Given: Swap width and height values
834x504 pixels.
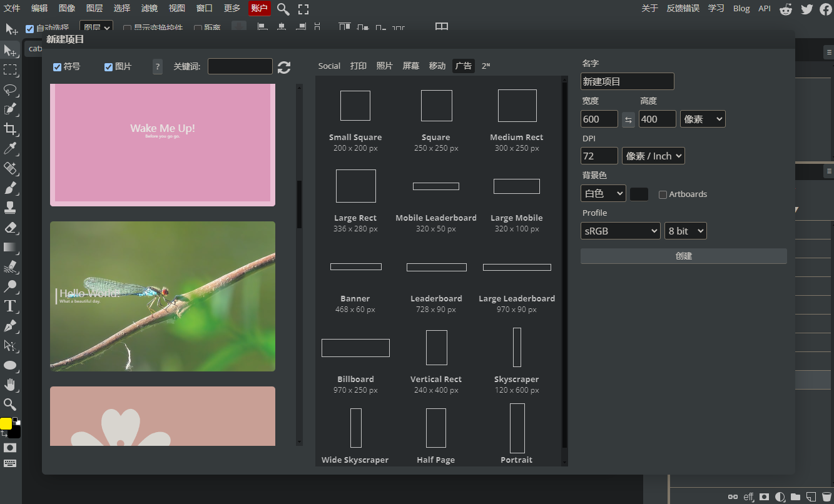Looking at the screenshot, I should [628, 119].
